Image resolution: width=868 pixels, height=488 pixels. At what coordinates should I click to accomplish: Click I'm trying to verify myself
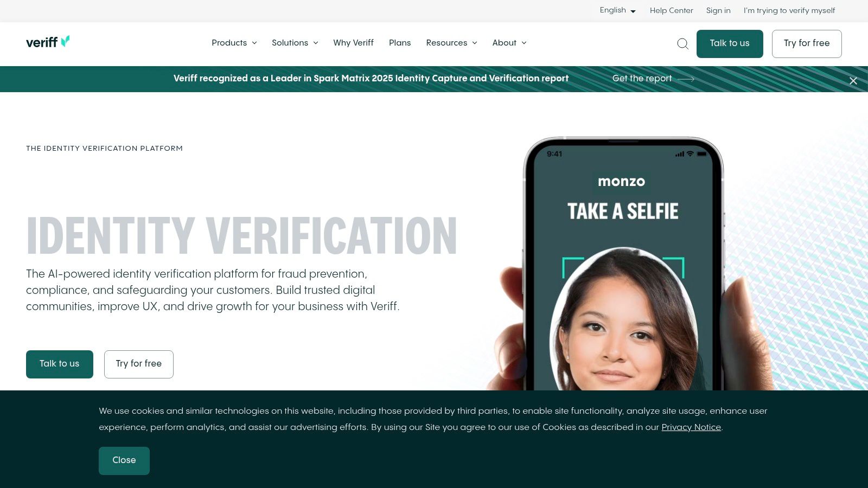(x=789, y=10)
